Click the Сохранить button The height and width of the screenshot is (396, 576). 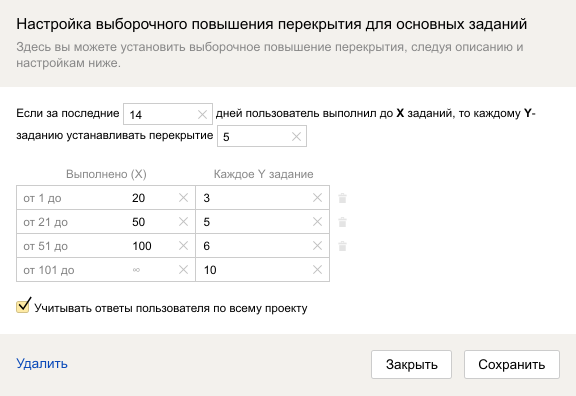512,364
